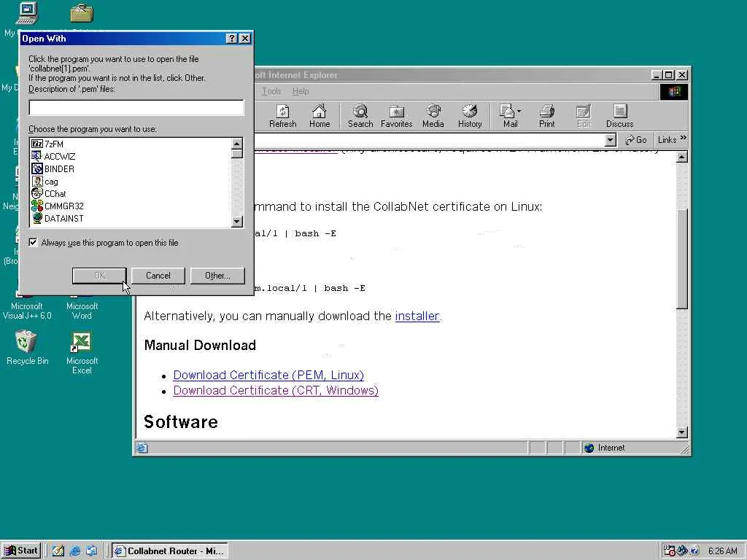Click the Start button

(x=22, y=551)
